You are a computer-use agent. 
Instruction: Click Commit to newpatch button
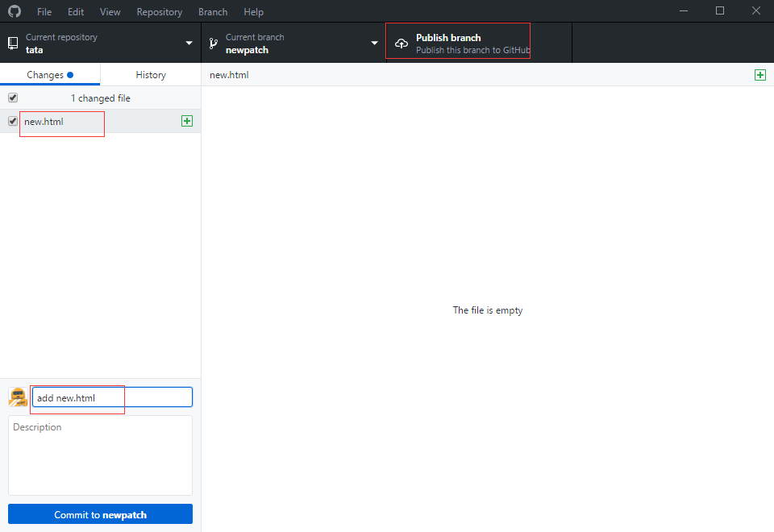[x=100, y=514]
